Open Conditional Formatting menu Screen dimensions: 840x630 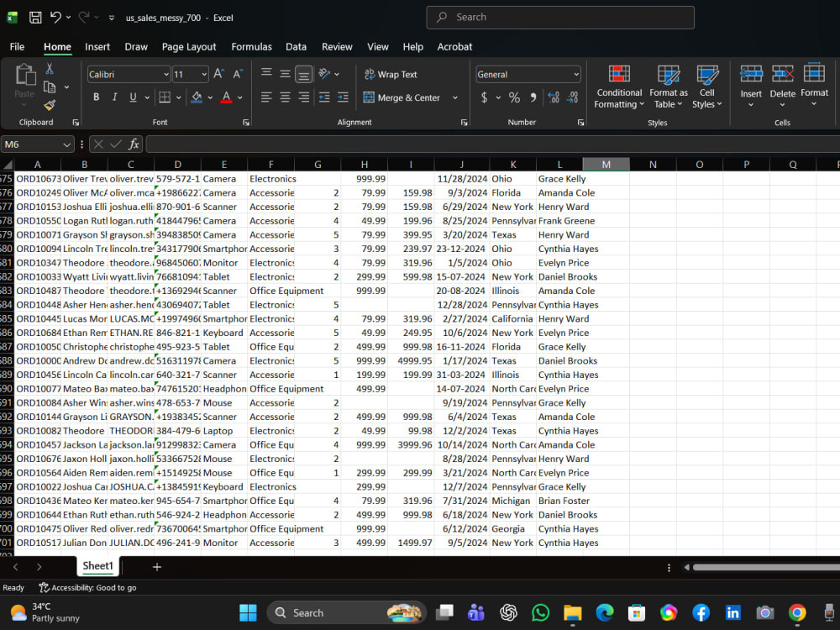[619, 87]
